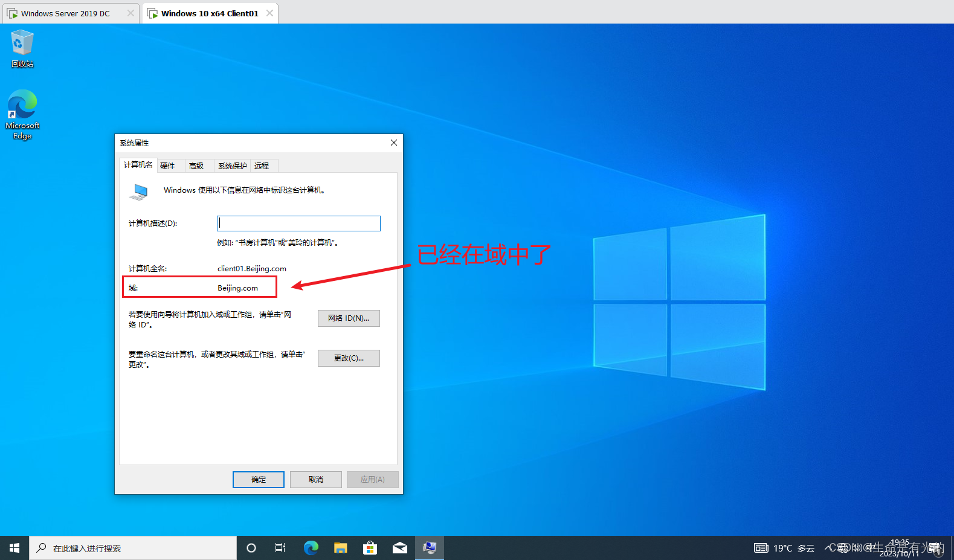
Task: Click the taskbar search box
Action: pos(133,548)
